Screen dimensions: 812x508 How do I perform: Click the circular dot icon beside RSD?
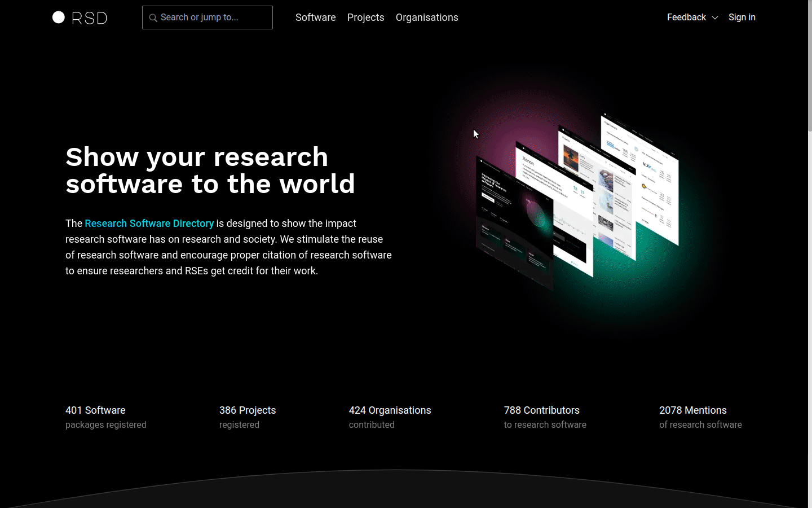click(x=58, y=17)
